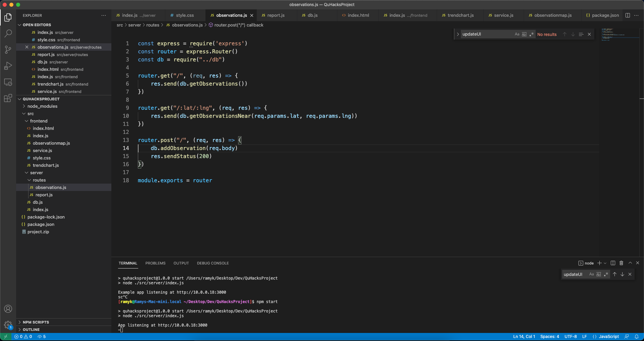Viewport: 644px width, 341px height.
Task: Open the Search view in activity bar
Action: click(x=8, y=33)
